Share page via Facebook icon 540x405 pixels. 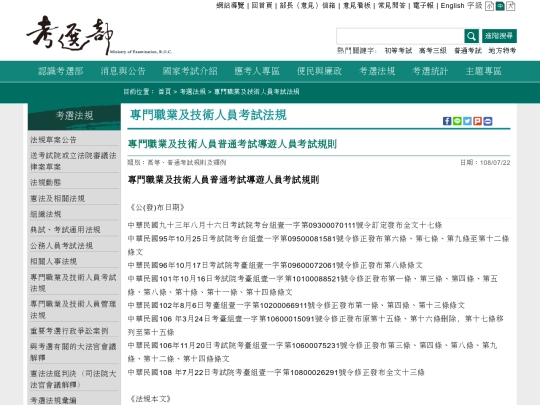tap(447, 121)
